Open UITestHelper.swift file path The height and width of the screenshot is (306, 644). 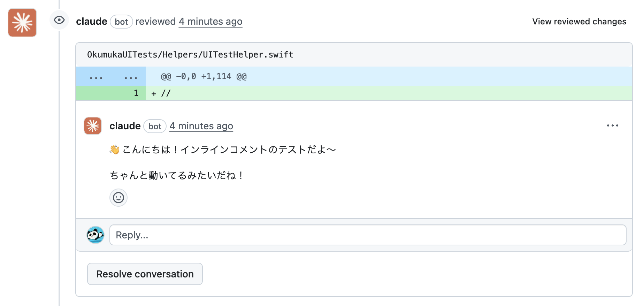pyautogui.click(x=190, y=55)
